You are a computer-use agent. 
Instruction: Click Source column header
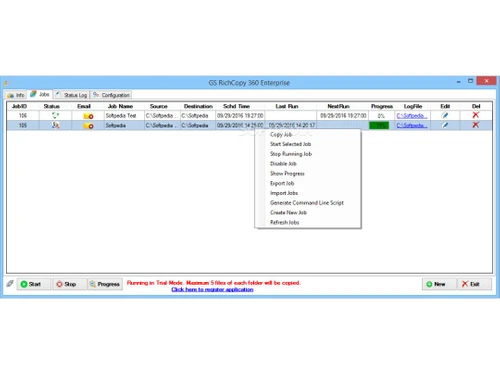tap(159, 106)
